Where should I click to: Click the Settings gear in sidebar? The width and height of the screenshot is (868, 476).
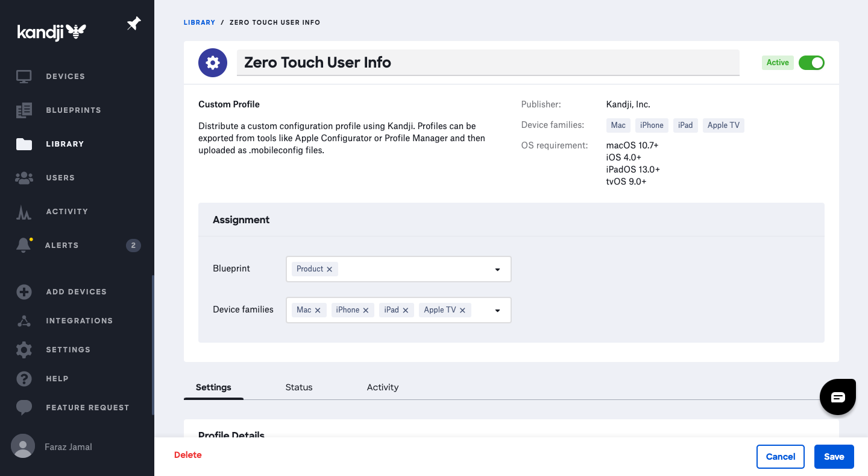24,350
